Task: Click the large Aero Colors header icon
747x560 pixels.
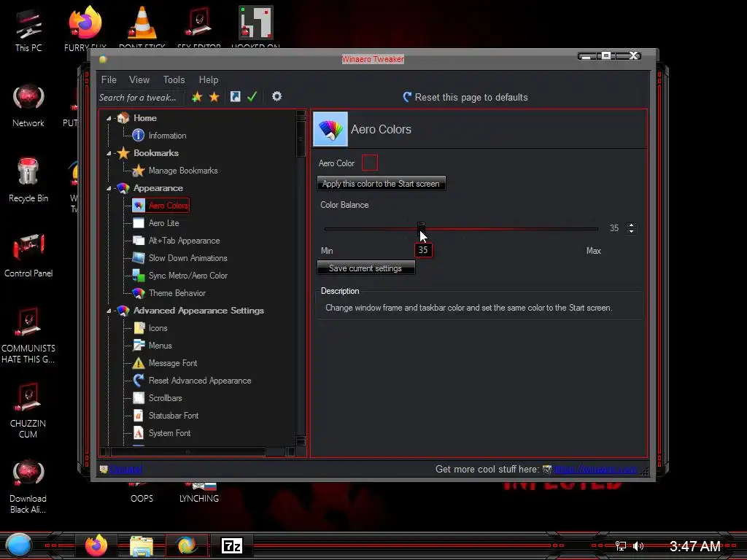Action: click(330, 129)
